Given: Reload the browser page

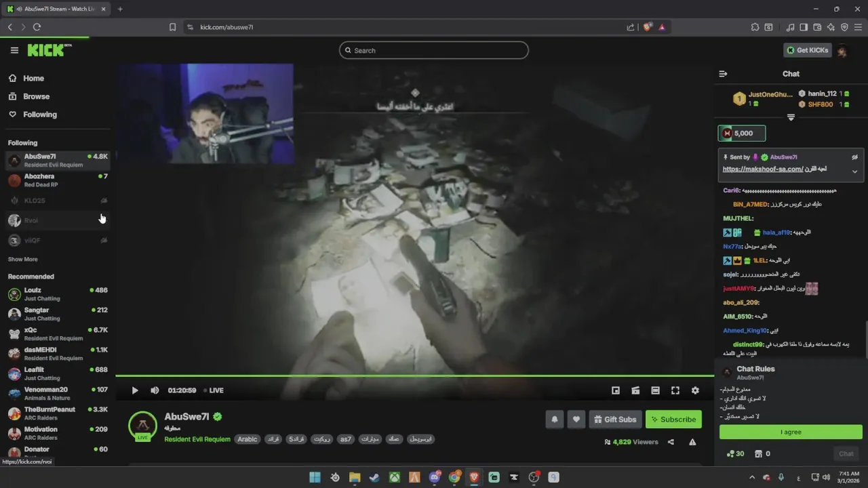Looking at the screenshot, I should [37, 27].
